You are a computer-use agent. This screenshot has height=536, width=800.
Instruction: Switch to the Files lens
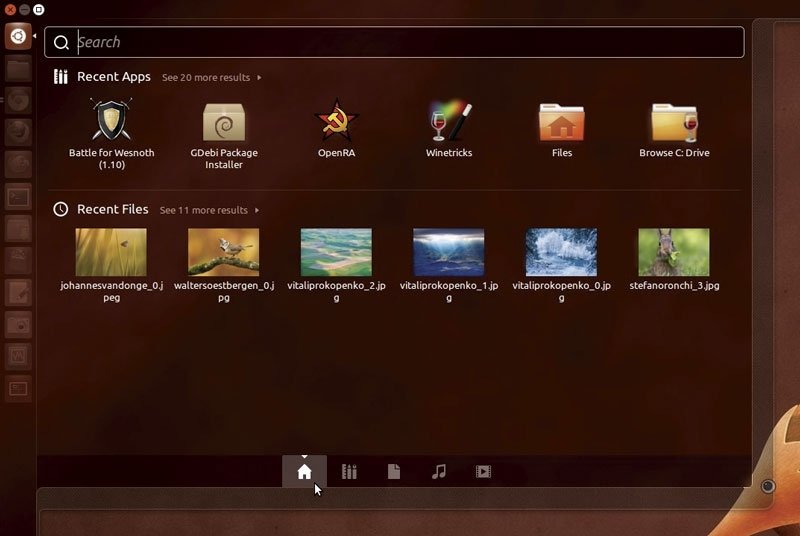[x=394, y=471]
